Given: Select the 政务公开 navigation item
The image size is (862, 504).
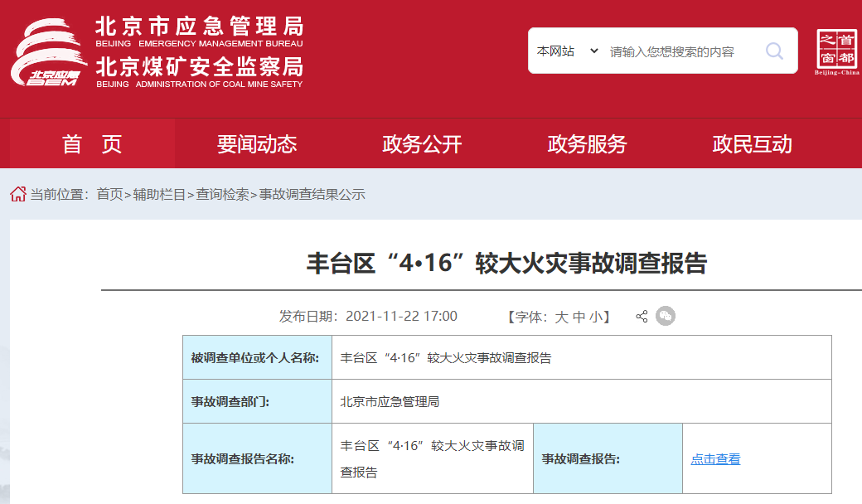Looking at the screenshot, I should (422, 144).
